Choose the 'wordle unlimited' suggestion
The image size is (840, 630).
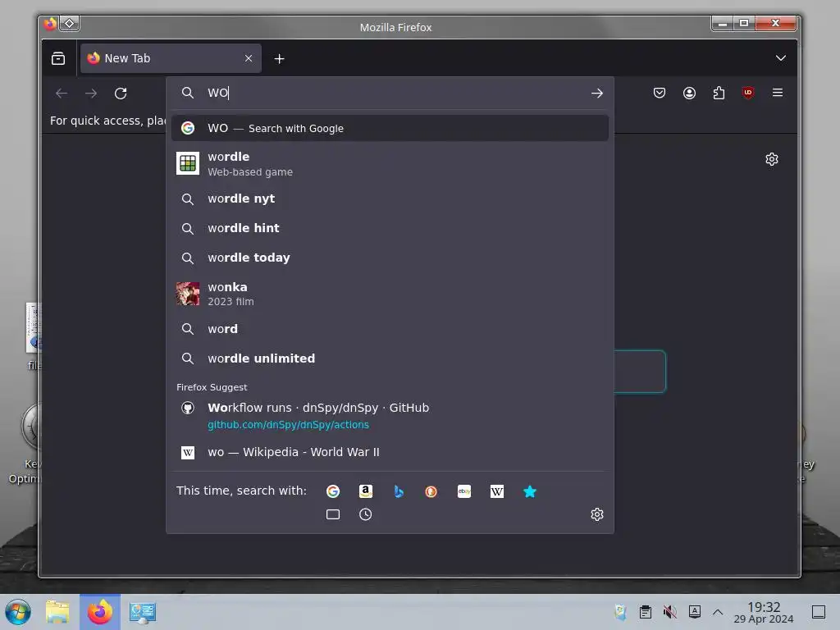[x=390, y=358]
